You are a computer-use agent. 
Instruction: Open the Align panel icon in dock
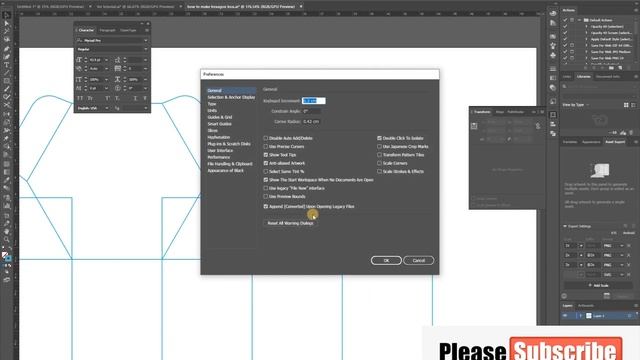[553, 124]
